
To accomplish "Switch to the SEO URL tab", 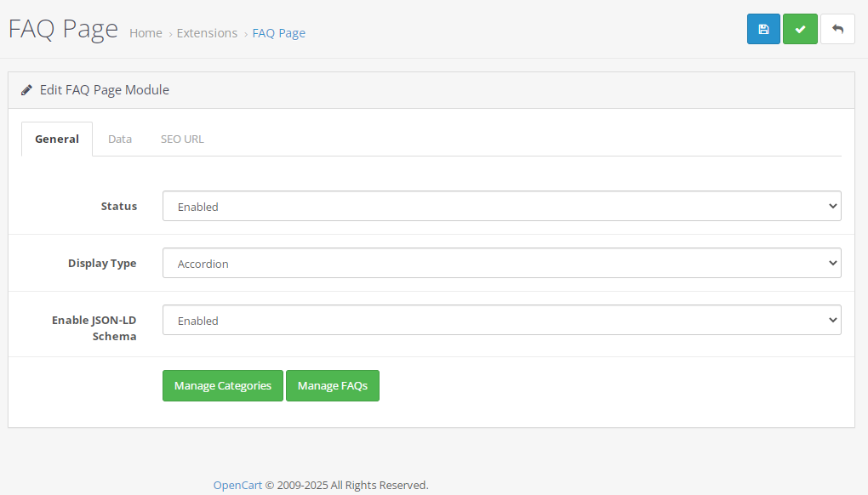I will click(182, 139).
